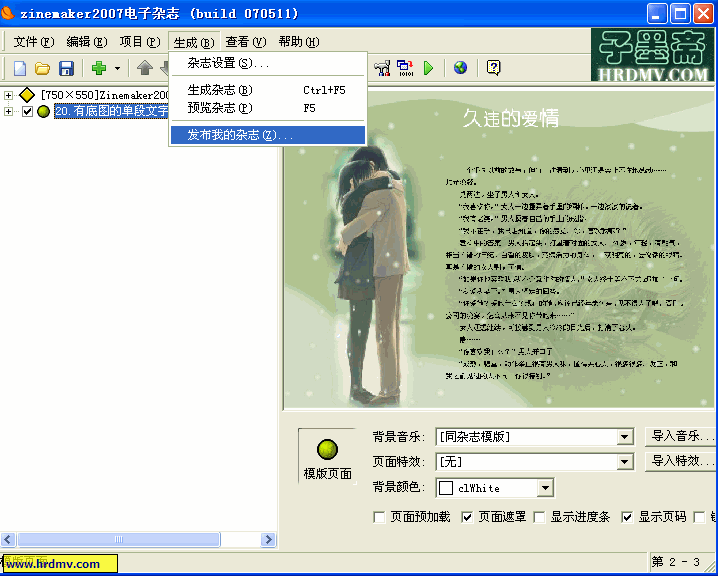718x576 pixels.
Task: Expand the [750×550]Zinemaker tree node
Action: click(x=8, y=95)
